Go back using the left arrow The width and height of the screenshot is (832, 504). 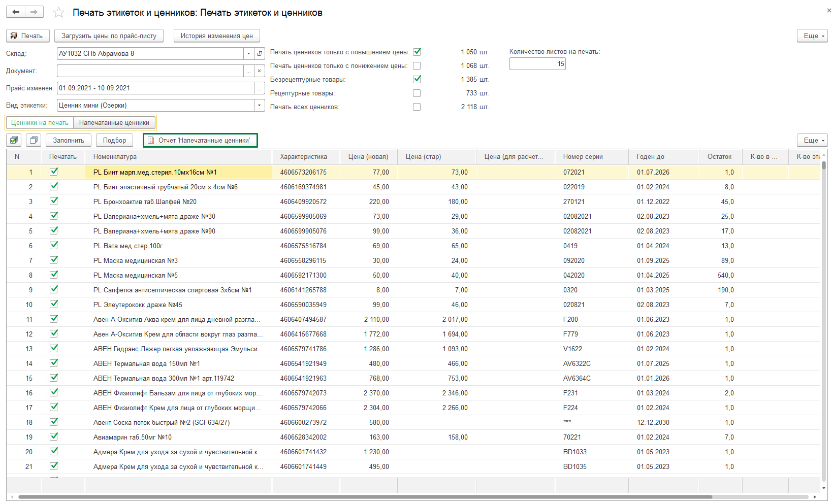click(x=16, y=12)
